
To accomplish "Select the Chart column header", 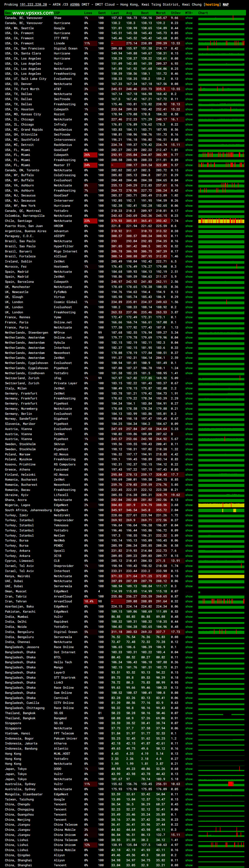I will pyautogui.click(x=203, y=13).
